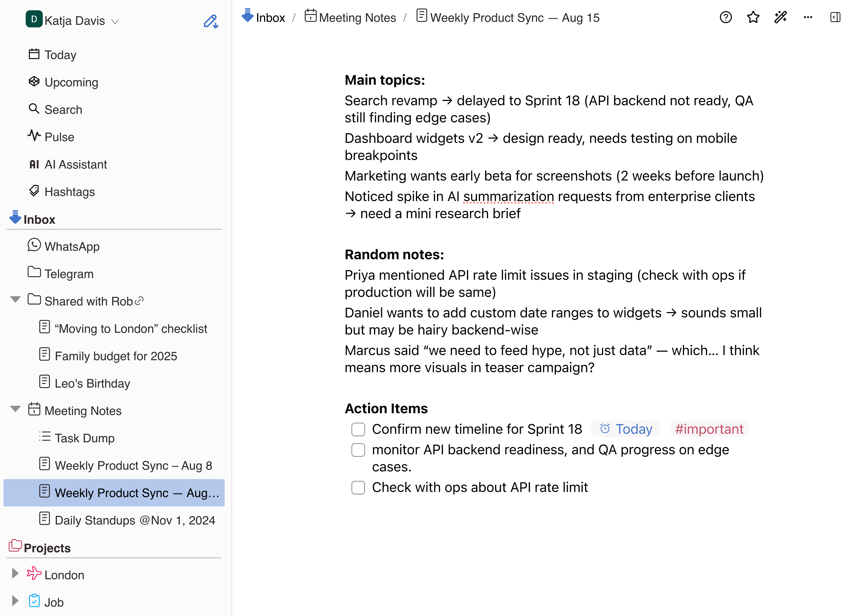The width and height of the screenshot is (856, 616).
Task: Click the Search magnifier icon
Action: 34,109
